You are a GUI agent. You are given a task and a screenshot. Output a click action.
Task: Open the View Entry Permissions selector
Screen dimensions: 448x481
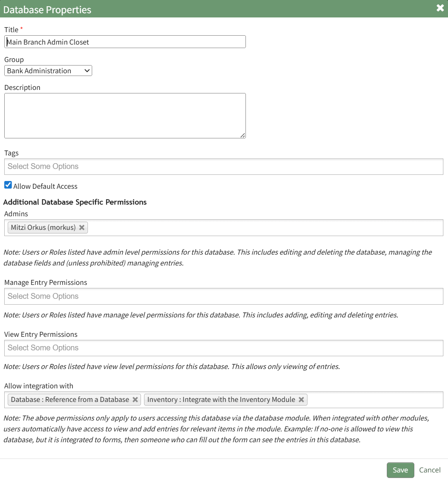point(223,348)
